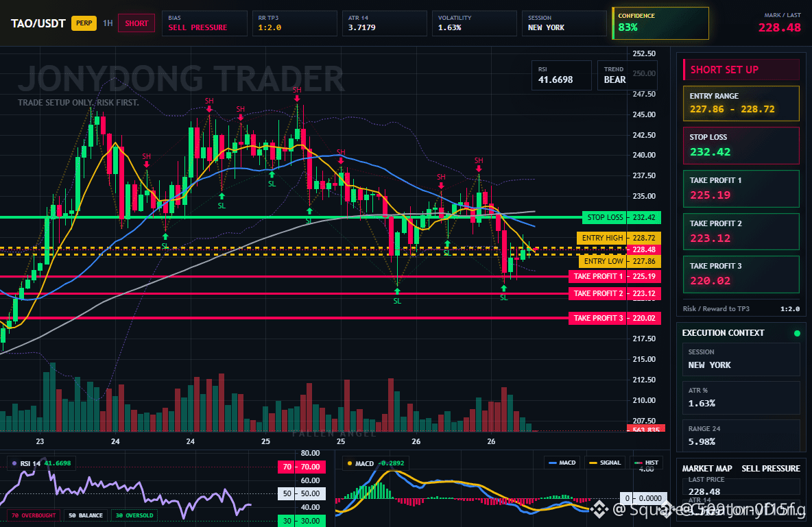Screen dimensions: 812x527
Task: Open the BIAS Sell Pressure card
Action: [x=204, y=23]
